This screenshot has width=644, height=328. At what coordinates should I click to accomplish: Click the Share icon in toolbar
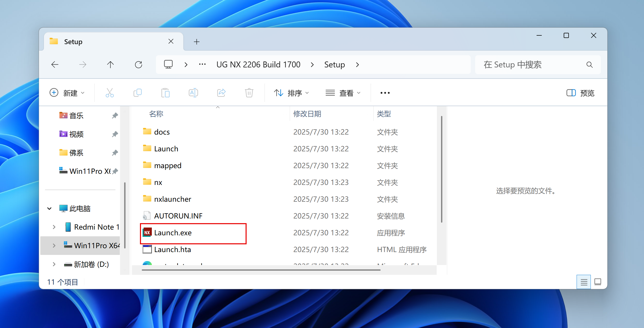coord(221,93)
